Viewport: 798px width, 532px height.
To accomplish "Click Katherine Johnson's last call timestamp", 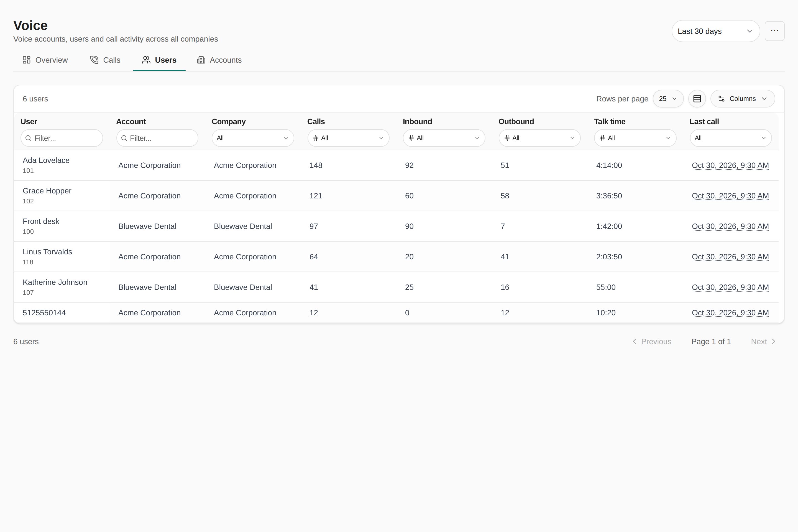I will coord(730,287).
